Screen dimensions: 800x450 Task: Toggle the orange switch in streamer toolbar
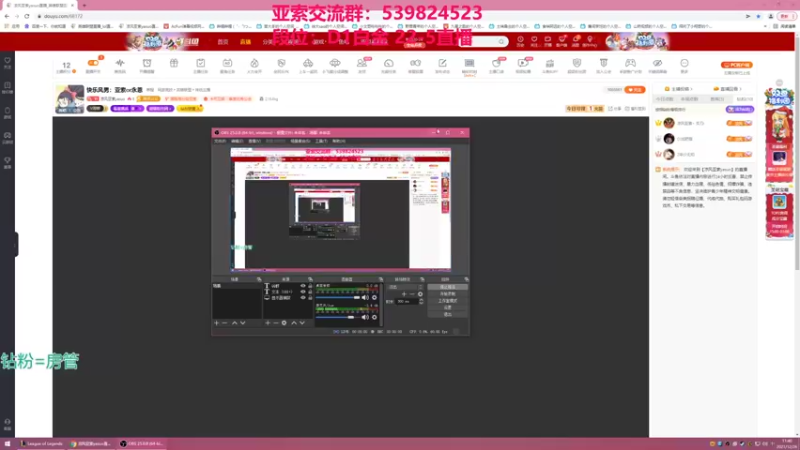point(93,63)
